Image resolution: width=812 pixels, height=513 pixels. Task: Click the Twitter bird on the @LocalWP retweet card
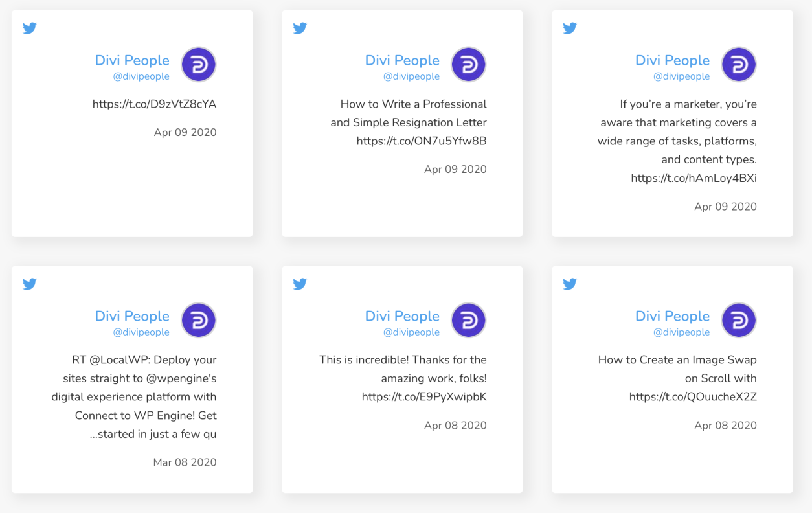click(x=30, y=284)
